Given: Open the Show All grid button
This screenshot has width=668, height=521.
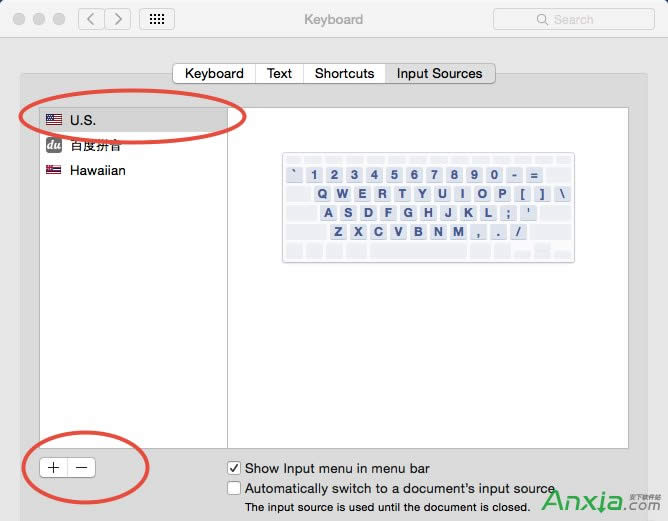Looking at the screenshot, I should (x=157, y=19).
